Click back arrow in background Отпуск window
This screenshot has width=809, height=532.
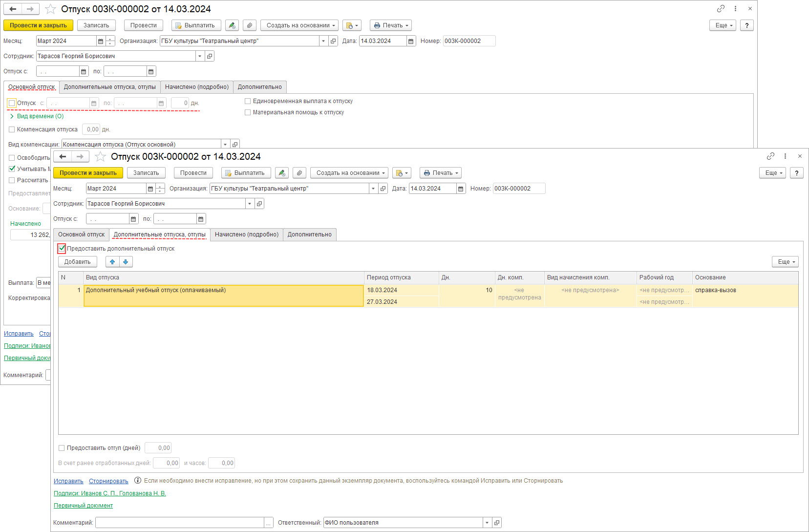pyautogui.click(x=13, y=9)
